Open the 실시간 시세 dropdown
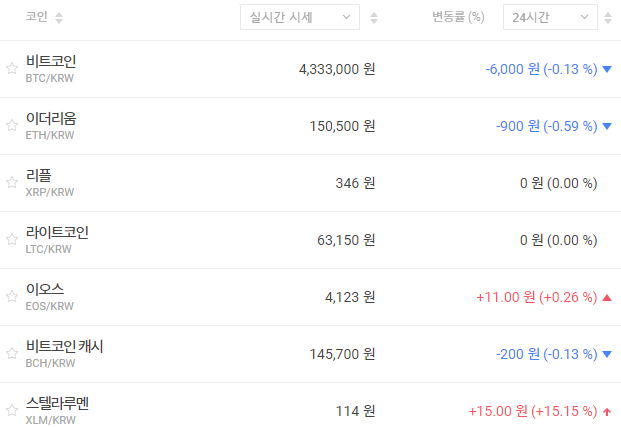The width and height of the screenshot is (621, 427). [x=300, y=17]
